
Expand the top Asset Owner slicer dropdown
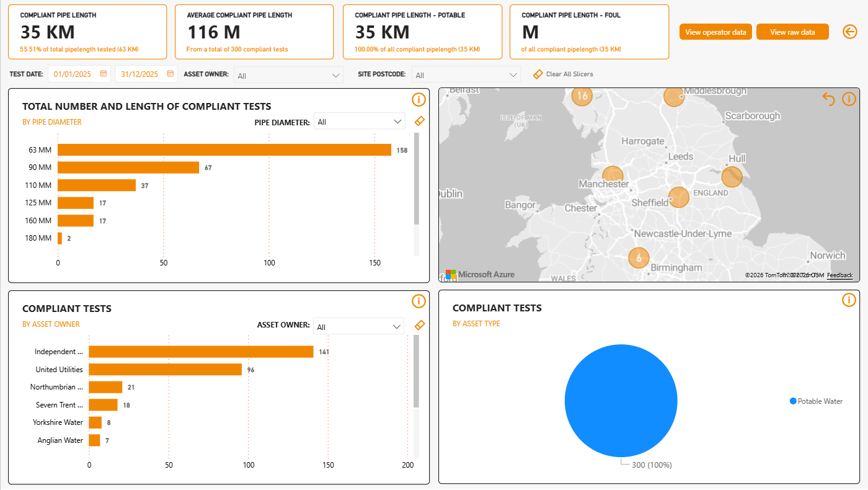[336, 75]
